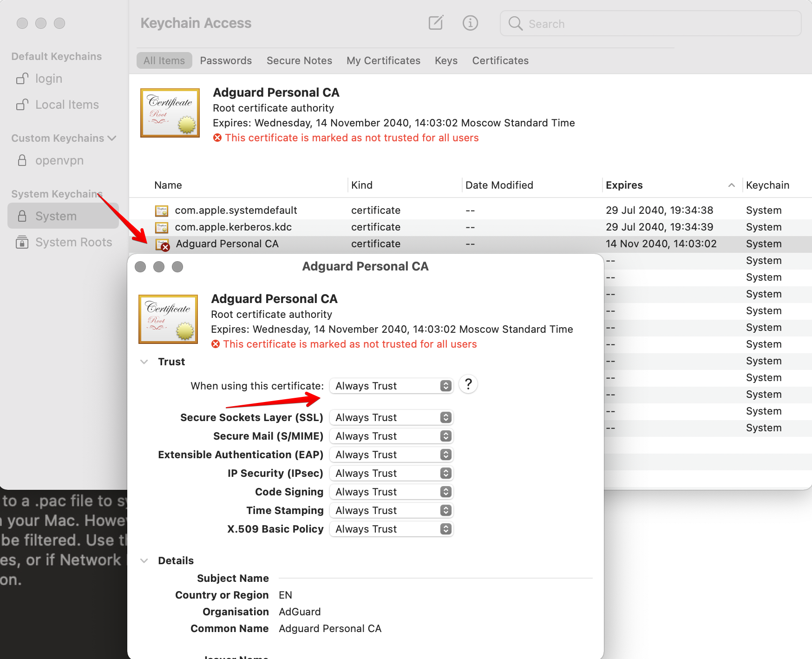This screenshot has height=659, width=812.
Task: Select com.apple.systemdefault certificate row
Action: coord(470,210)
